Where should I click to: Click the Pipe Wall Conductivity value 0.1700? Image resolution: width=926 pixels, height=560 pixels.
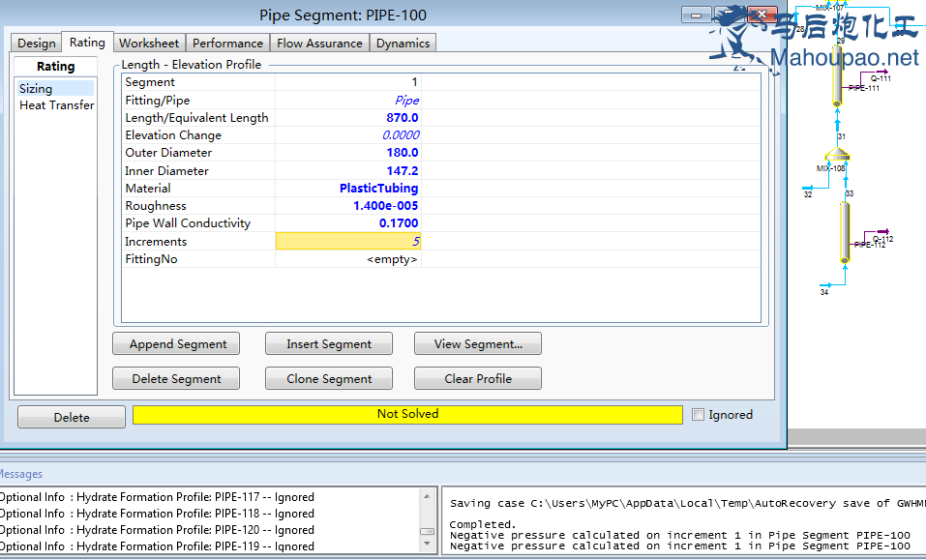coord(348,223)
